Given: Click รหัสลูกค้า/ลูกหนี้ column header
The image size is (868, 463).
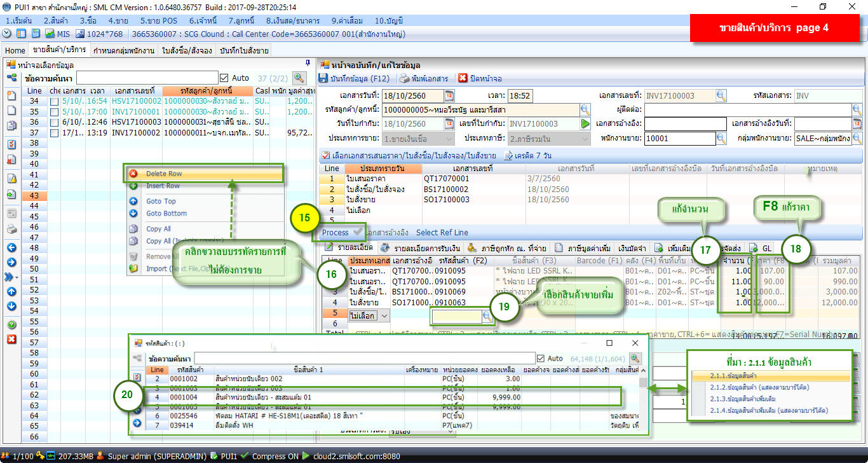Looking at the screenshot, I should point(208,91).
